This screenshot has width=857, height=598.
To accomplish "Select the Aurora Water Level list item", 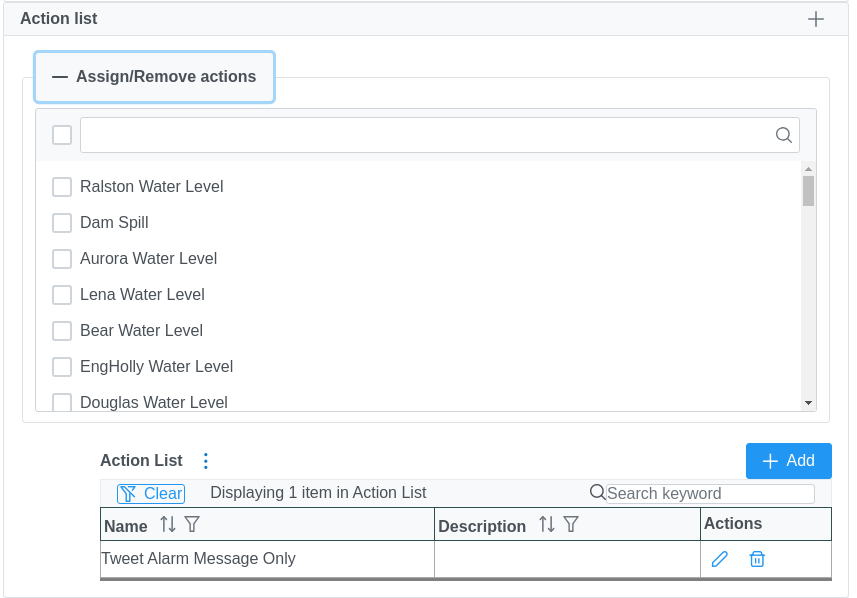I will click(148, 259).
